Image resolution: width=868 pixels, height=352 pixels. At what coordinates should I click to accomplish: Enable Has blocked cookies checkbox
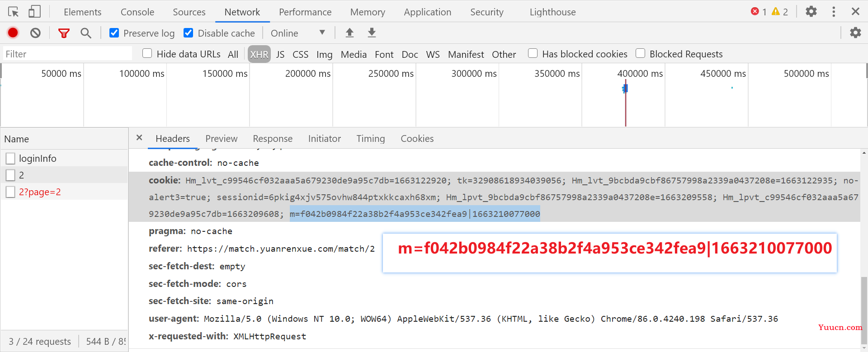click(533, 53)
